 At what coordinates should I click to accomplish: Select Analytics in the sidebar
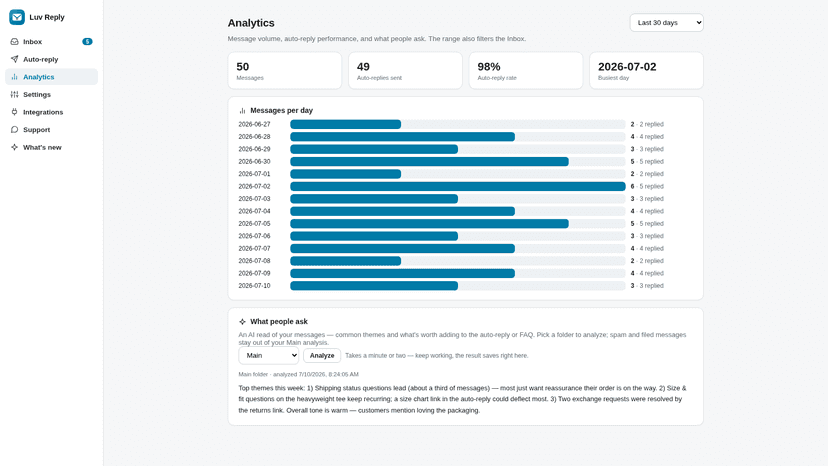click(x=51, y=77)
